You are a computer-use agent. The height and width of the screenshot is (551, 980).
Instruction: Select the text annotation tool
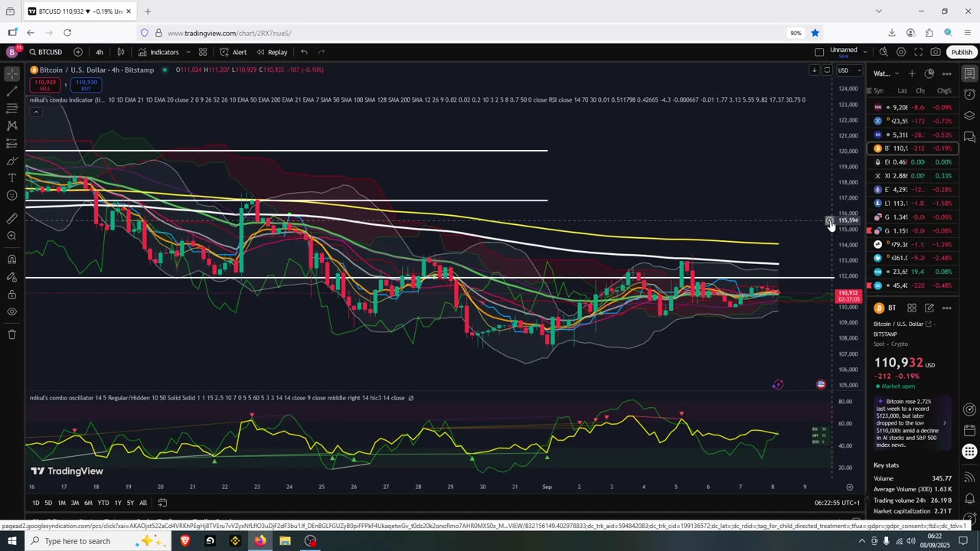(12, 178)
